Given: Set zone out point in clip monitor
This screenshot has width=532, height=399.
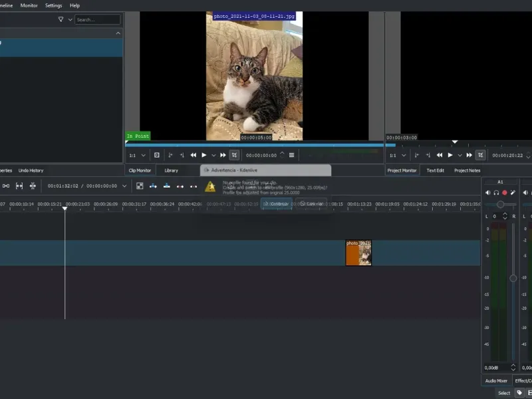Looking at the screenshot, I should (x=182, y=155).
